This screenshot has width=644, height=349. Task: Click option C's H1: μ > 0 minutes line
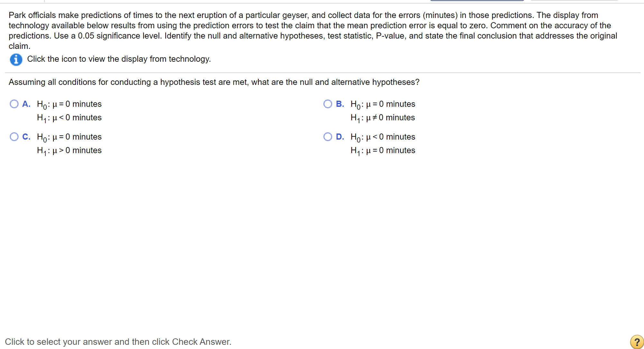point(69,151)
